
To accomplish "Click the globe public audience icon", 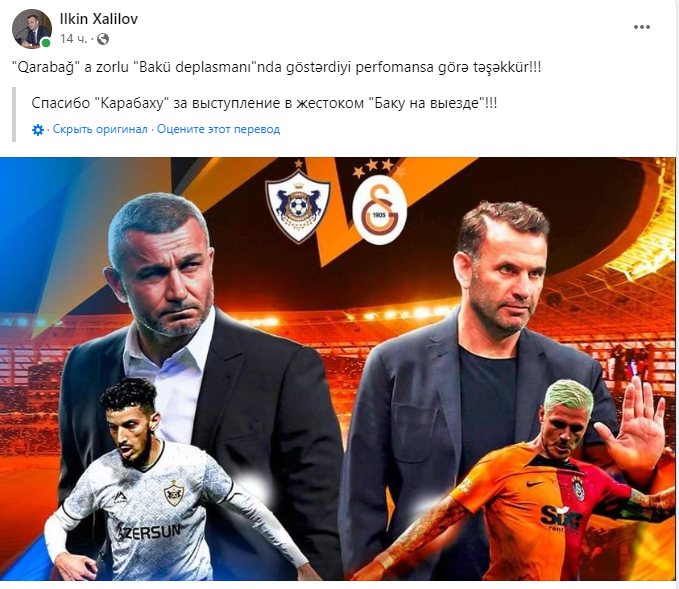I will [103, 39].
